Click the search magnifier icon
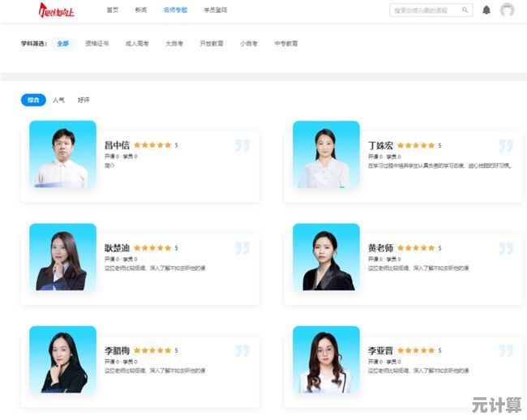Screen dimensions: 527x420 pos(465,11)
